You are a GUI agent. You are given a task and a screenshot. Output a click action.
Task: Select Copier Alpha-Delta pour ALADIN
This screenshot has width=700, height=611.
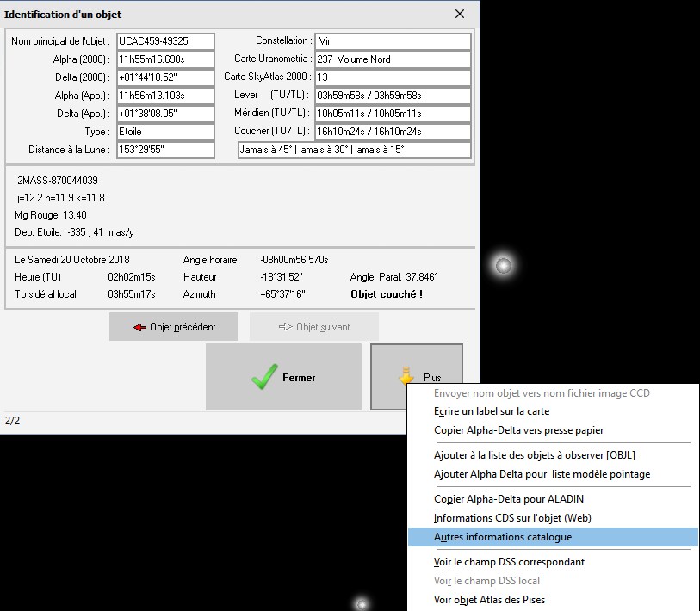pyautogui.click(x=509, y=499)
